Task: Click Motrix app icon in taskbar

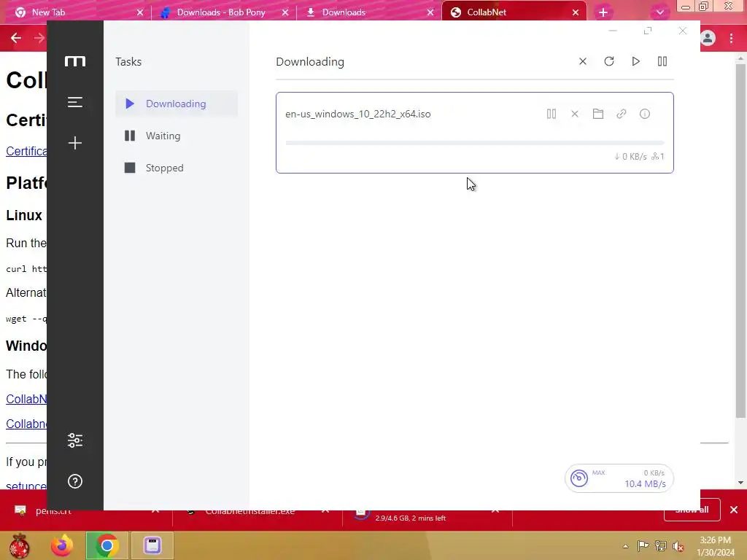Action: (x=152, y=545)
